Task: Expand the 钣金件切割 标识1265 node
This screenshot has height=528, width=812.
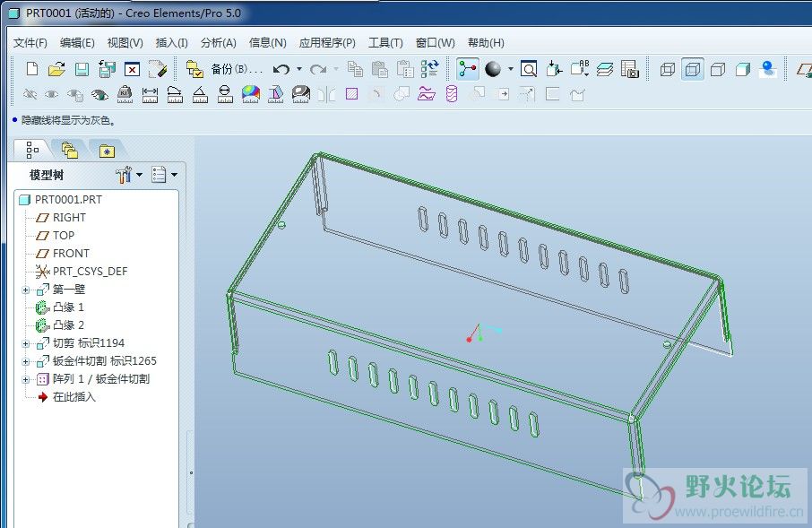Action: click(x=25, y=361)
